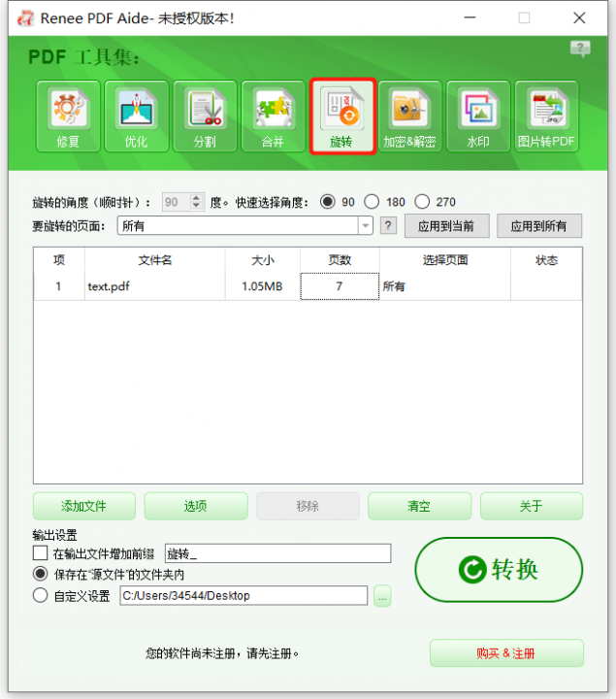
Task: Open the folder browse '...' button
Action: coord(382,596)
